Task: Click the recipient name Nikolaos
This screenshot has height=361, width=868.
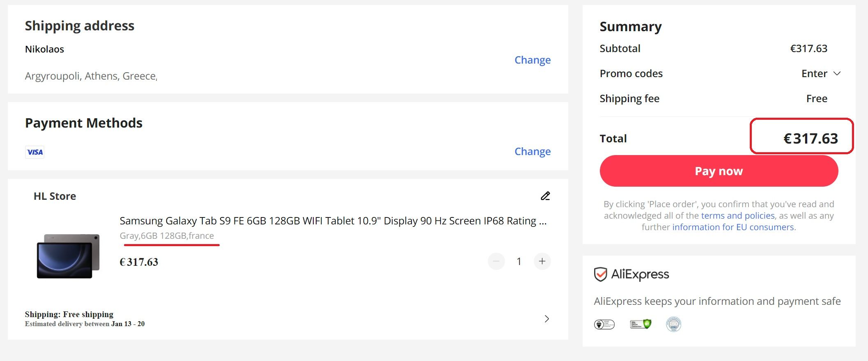Action: pos(44,49)
